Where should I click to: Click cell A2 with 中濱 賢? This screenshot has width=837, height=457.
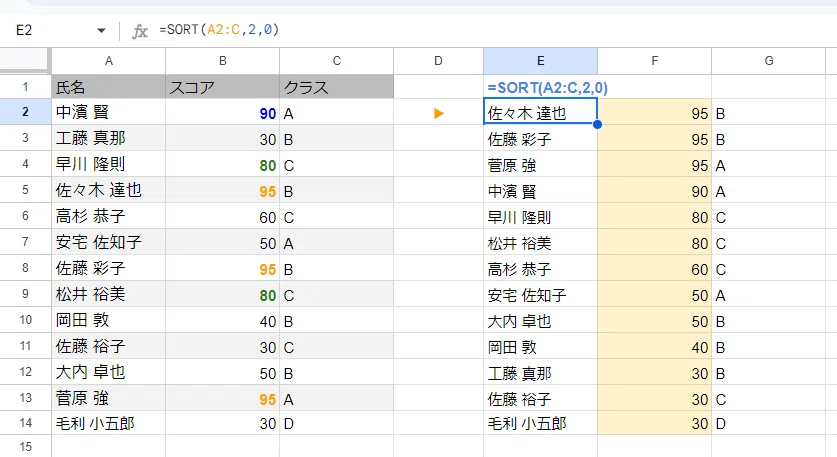pyautogui.click(x=108, y=112)
